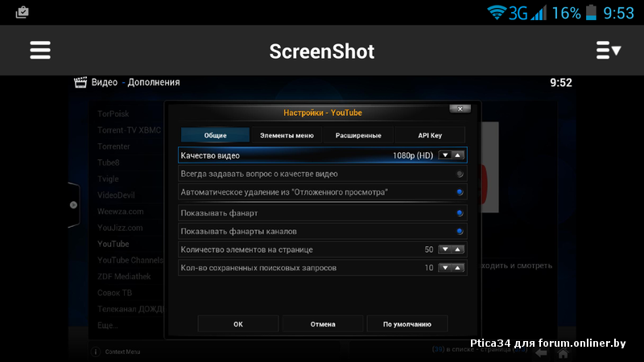Select Weewza.com add-on
This screenshot has height=362, width=644.
pyautogui.click(x=120, y=212)
